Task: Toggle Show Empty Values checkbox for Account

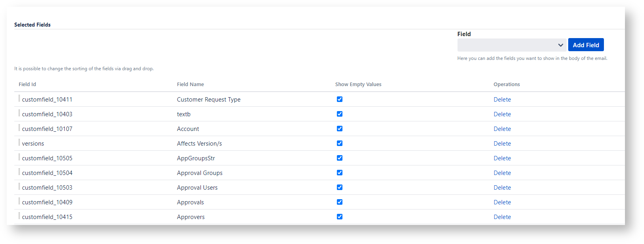Action: coord(340,129)
